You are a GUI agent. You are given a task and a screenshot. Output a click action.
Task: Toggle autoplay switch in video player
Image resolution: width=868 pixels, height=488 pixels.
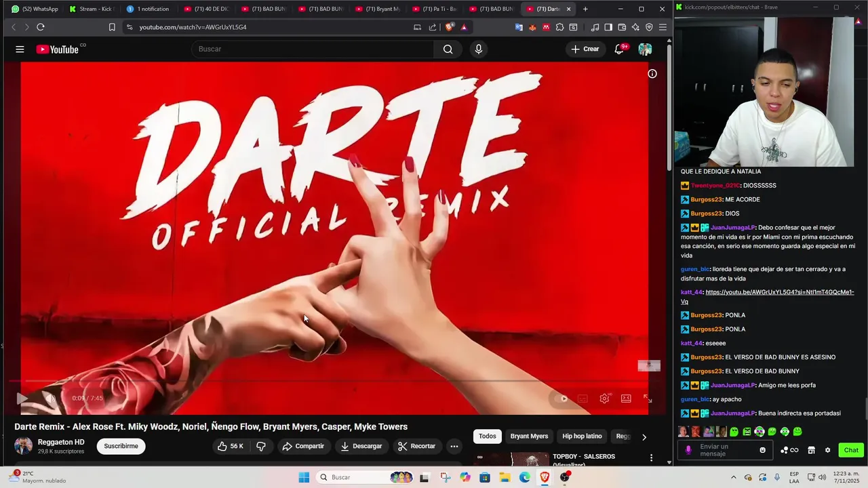tap(560, 399)
